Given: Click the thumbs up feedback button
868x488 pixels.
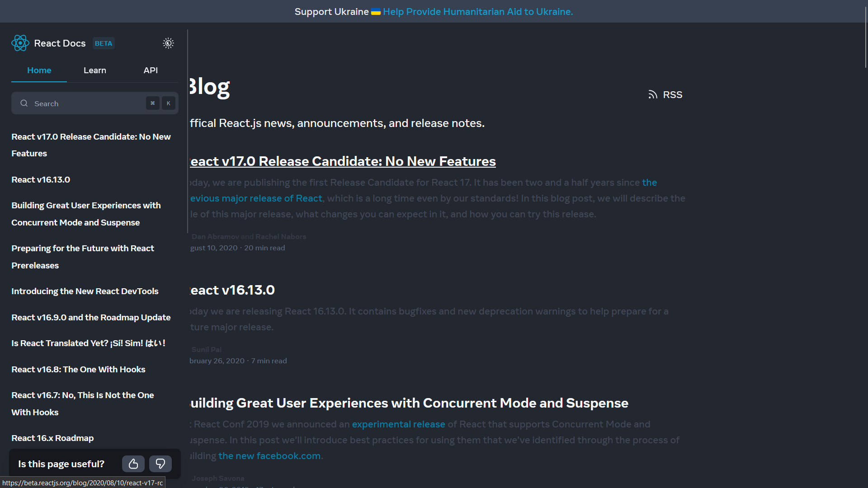Looking at the screenshot, I should 133,464.
